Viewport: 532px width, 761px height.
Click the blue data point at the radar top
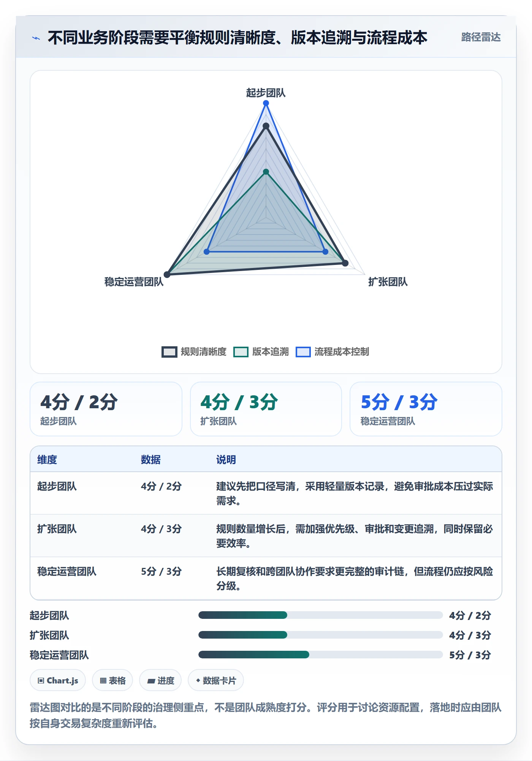coord(266,103)
